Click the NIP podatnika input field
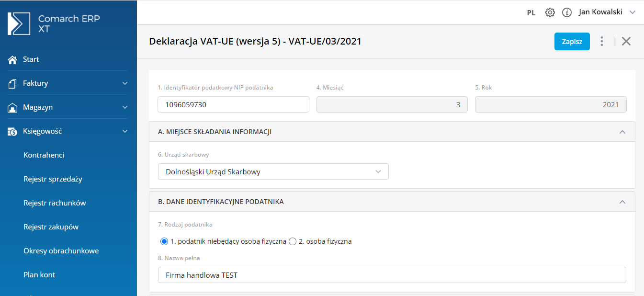The height and width of the screenshot is (296, 644). 233,104
